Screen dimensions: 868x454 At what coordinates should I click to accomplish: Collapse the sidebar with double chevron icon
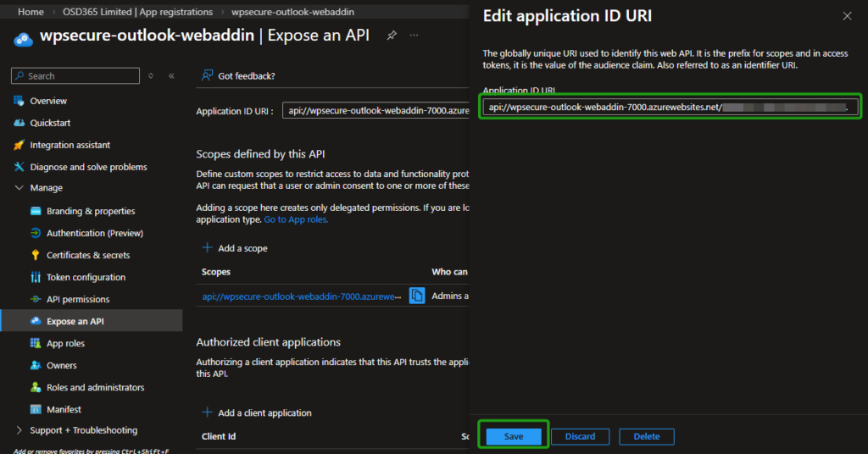coord(171,76)
